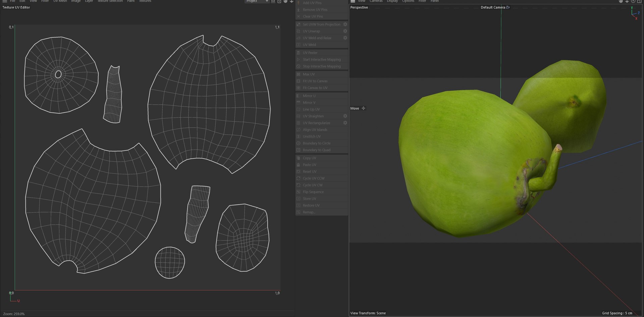Click the Boundary to Circle icon
This screenshot has height=317, width=644.
[x=299, y=143]
